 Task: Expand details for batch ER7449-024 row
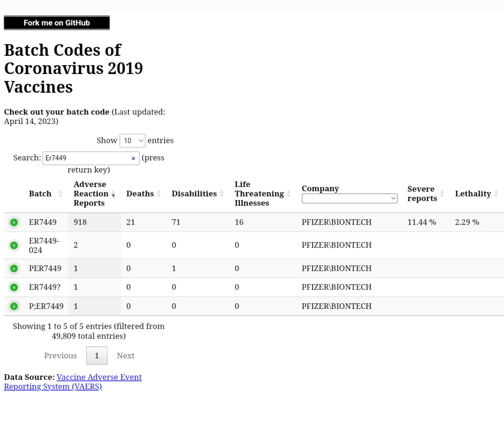(x=14, y=245)
